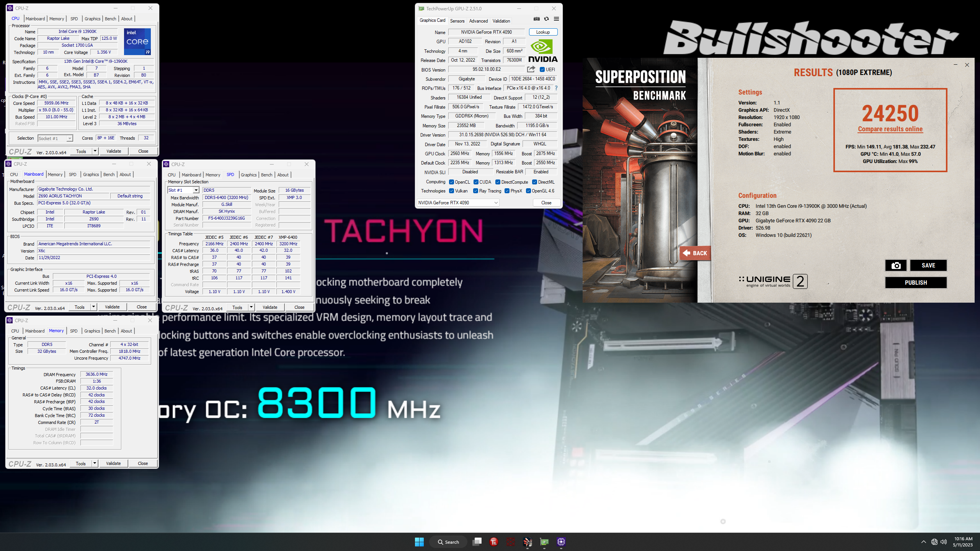
Task: Click the Lookup button in GPU-Z
Action: [543, 32]
